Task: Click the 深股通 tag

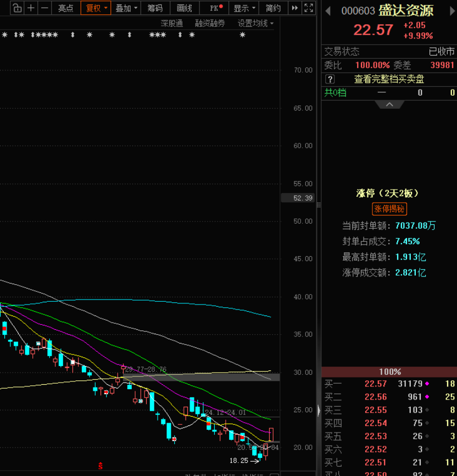Action: click(x=172, y=24)
